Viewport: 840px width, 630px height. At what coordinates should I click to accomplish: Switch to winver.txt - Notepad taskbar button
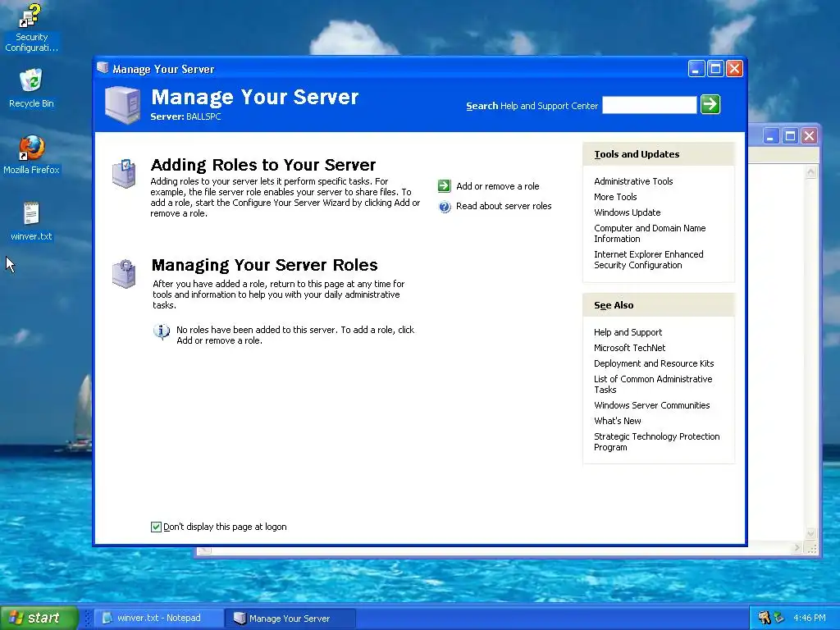tap(158, 619)
